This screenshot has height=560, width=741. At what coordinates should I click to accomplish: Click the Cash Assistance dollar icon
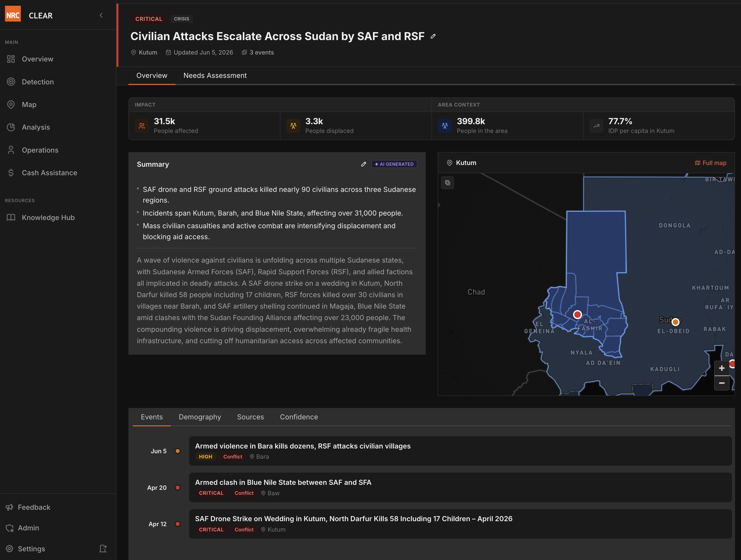(11, 172)
